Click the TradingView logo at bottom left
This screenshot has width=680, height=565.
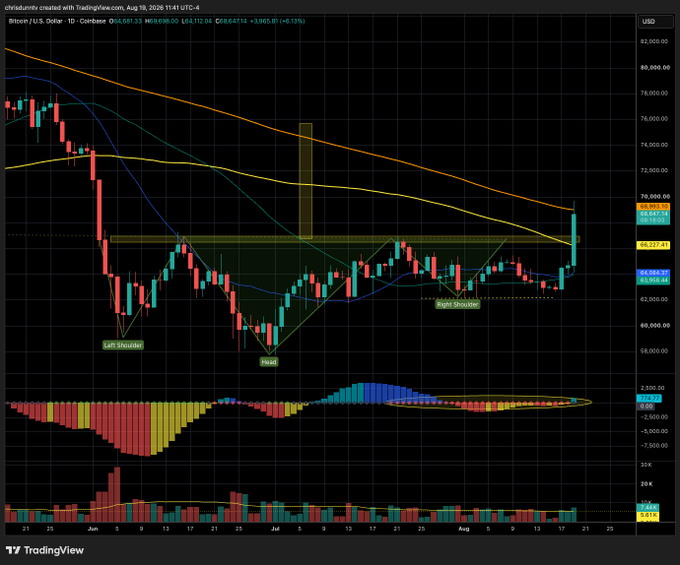45,550
